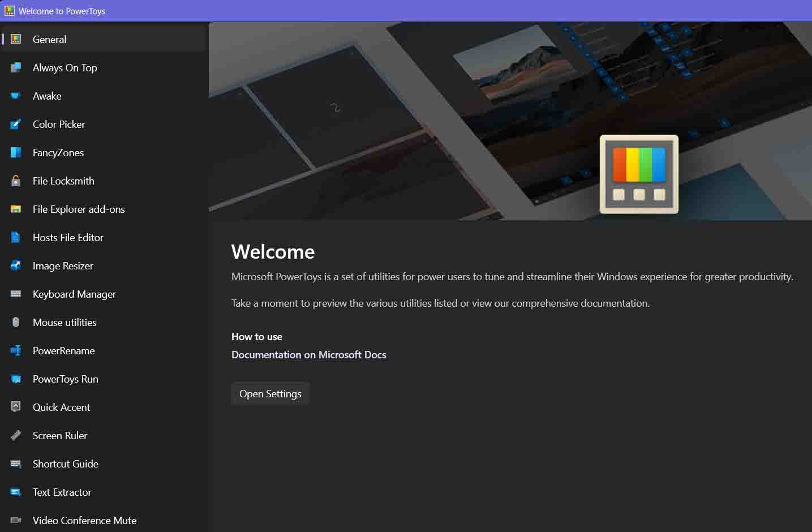Viewport: 812px width, 532px height.
Task: Click the FancyZones layout icon
Action: tap(16, 153)
